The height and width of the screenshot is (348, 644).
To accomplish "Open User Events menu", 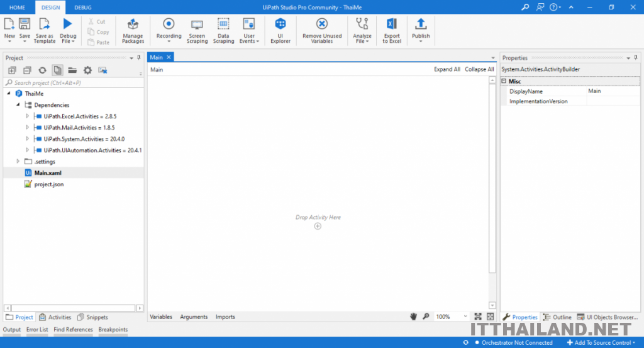I will 249,30.
